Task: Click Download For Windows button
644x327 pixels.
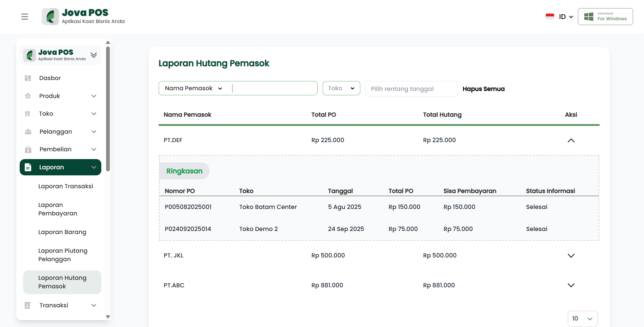Action: click(605, 17)
